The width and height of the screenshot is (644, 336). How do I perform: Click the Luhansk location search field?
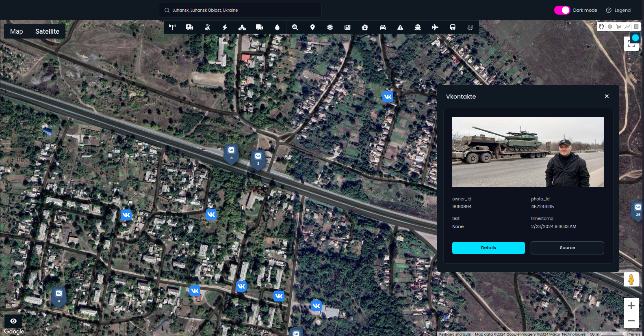[240, 10]
